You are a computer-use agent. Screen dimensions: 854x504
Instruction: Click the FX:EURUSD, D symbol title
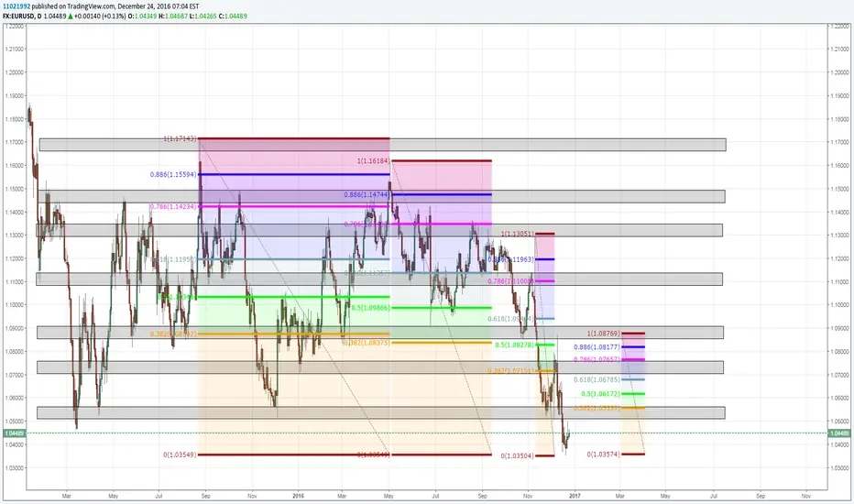coord(22,16)
